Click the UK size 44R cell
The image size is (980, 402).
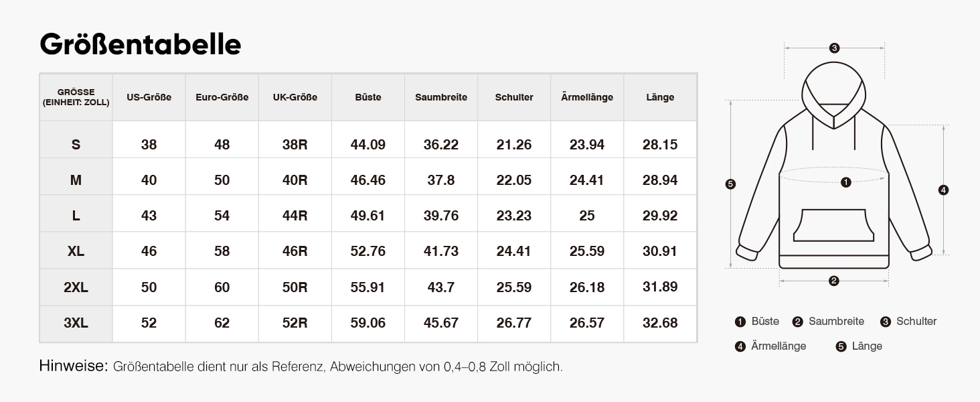point(295,216)
